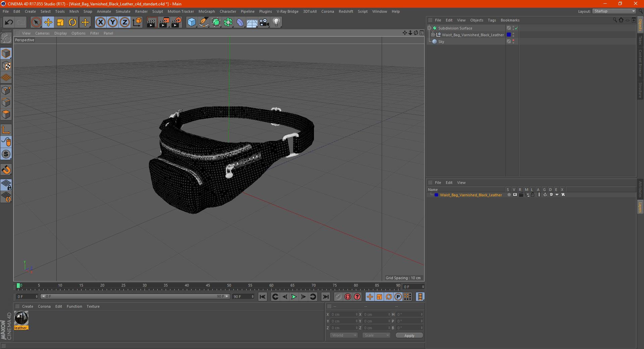
Task: Select the leather material thumbnail
Action: click(21, 318)
